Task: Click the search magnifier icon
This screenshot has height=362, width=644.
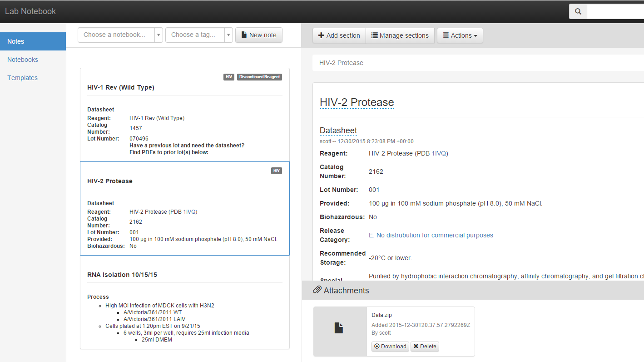Action: click(577, 11)
